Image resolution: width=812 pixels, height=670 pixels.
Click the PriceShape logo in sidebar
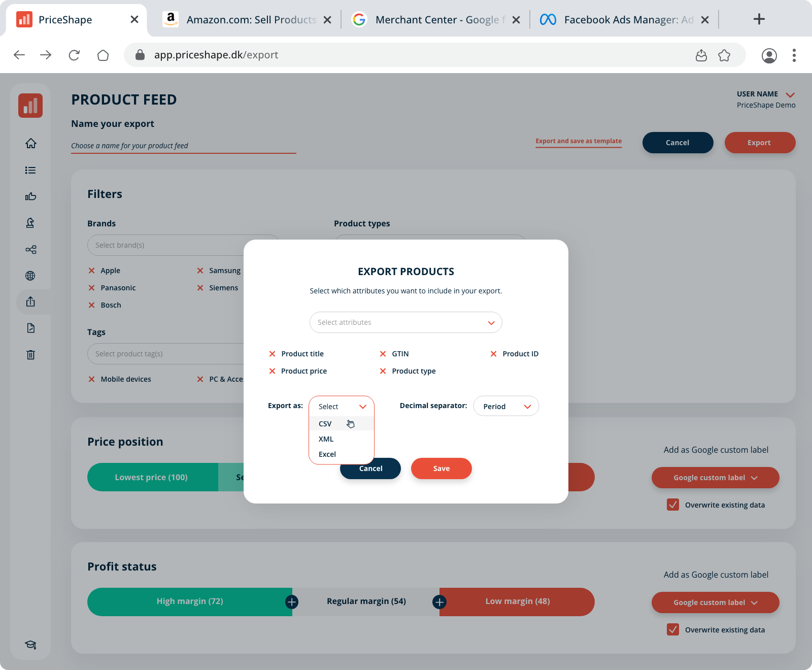click(30, 106)
